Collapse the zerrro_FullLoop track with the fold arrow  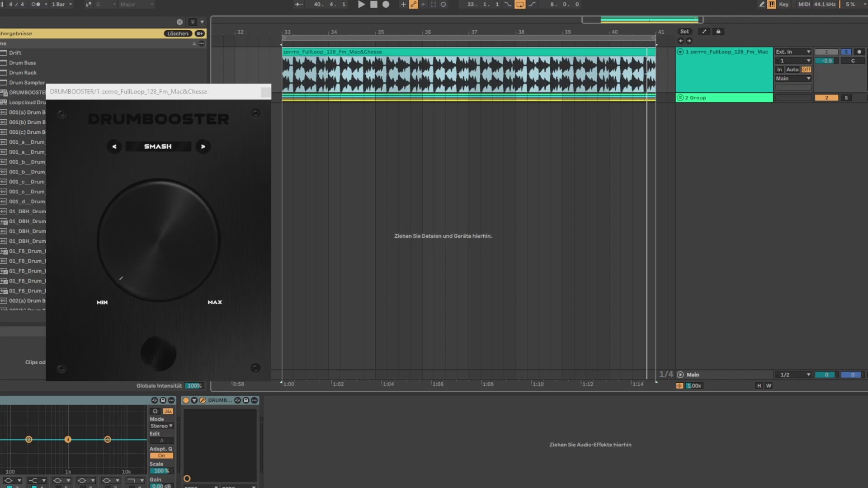pos(680,52)
